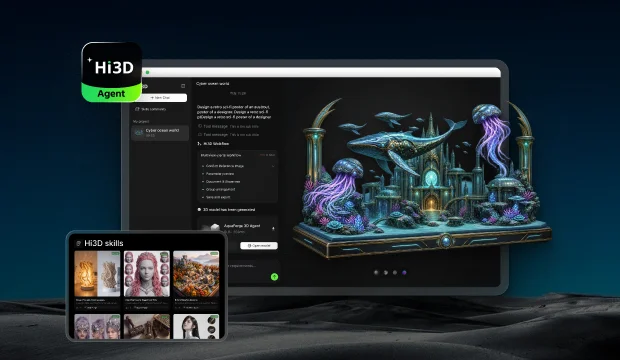Screen dimensions: 620x360
Task: Select the second carousel dot under the model
Action: pyautogui.click(x=386, y=273)
